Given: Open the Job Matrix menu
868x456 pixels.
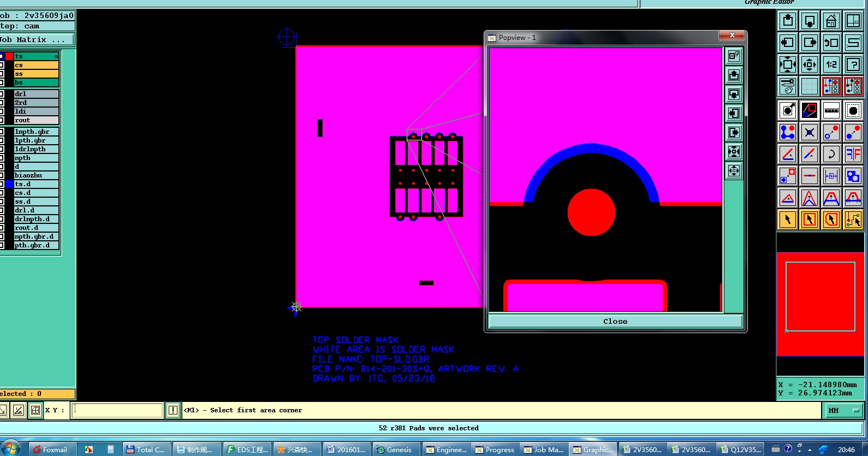Looking at the screenshot, I should [37, 40].
